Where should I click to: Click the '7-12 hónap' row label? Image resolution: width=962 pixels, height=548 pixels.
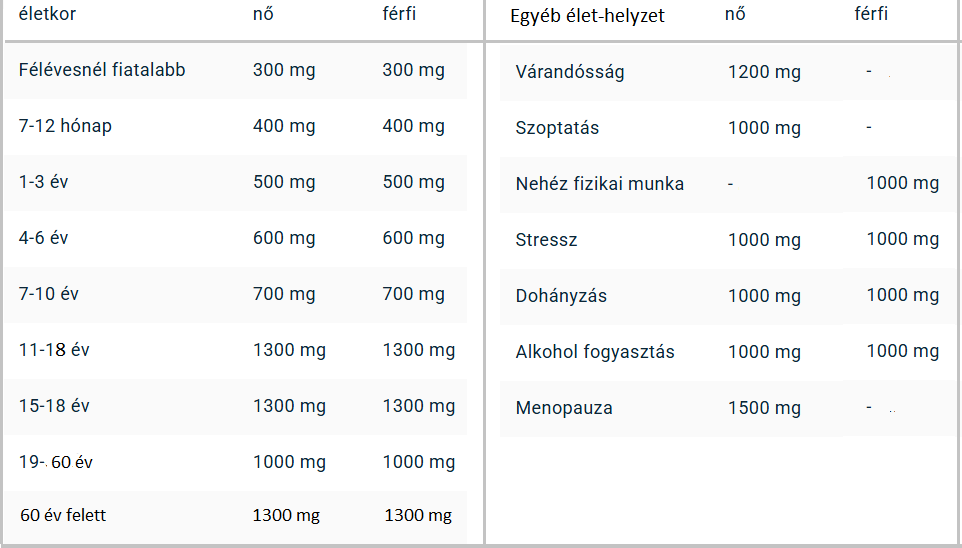(65, 126)
